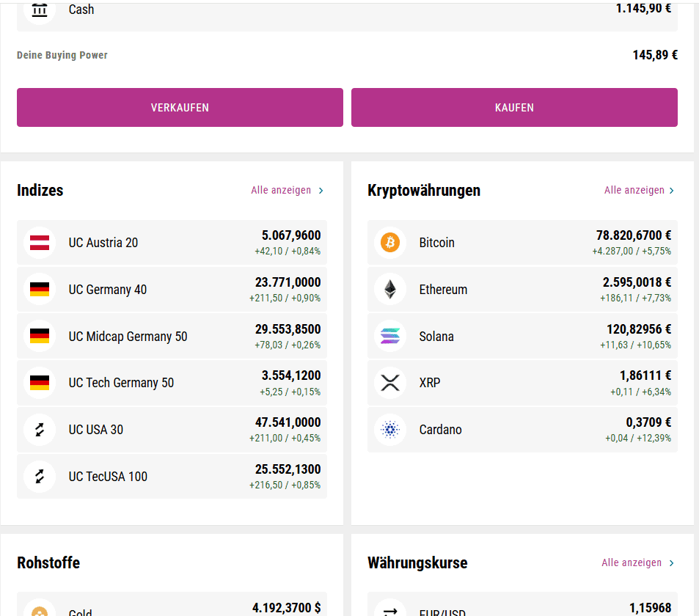Click the Ethereum diamond icon
This screenshot has width=699, height=616.
tap(389, 290)
